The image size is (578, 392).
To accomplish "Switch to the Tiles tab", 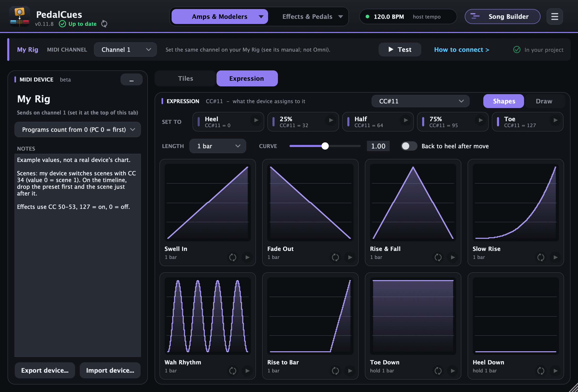I will pyautogui.click(x=185, y=78).
